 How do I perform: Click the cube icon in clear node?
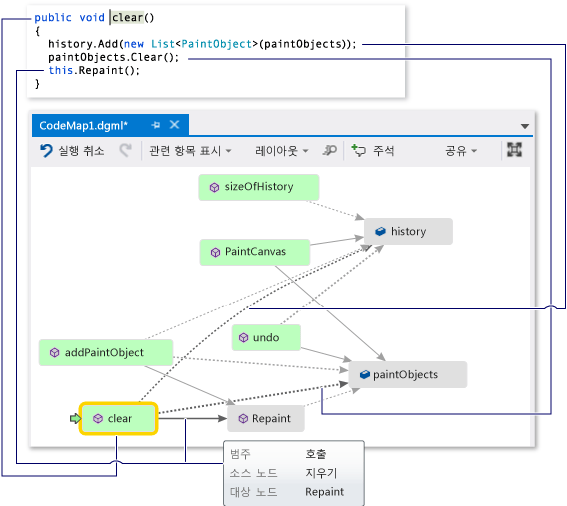click(98, 418)
